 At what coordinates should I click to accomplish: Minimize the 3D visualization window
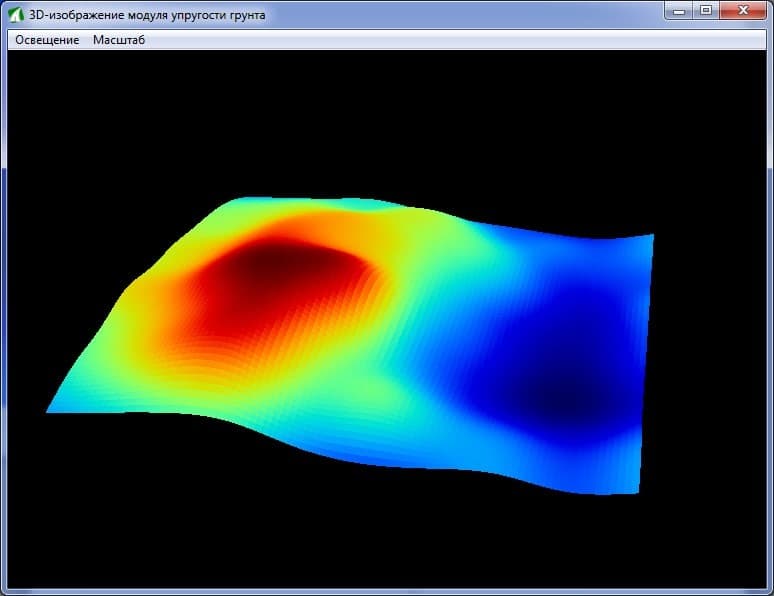coord(679,10)
